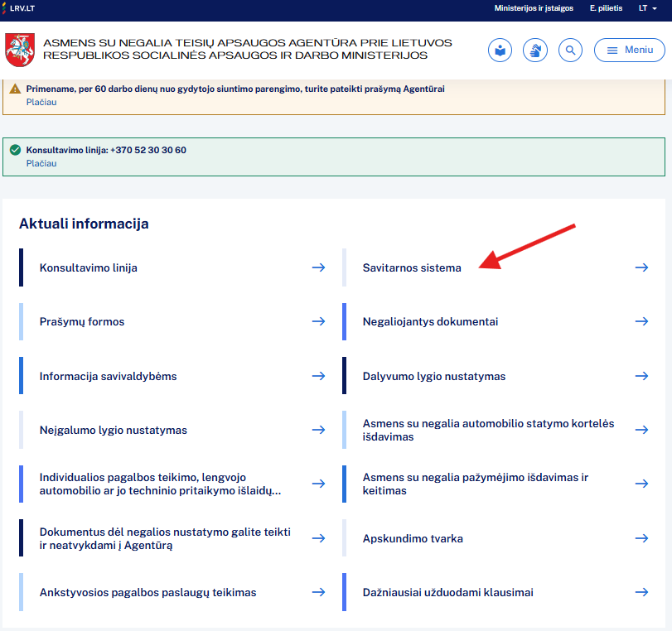The height and width of the screenshot is (631, 672).
Task: Open the Meniu hamburger button
Action: [630, 51]
